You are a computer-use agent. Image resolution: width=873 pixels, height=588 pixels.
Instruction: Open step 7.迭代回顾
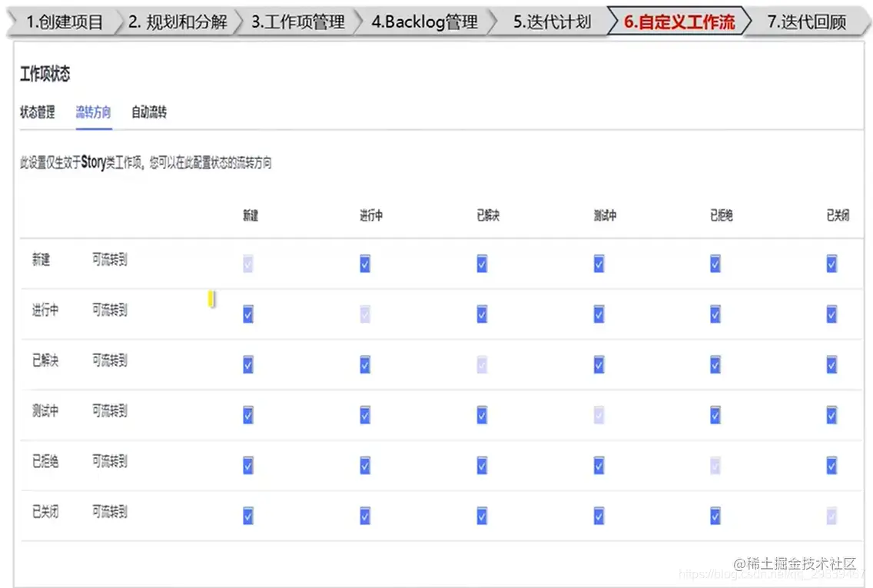pyautogui.click(x=807, y=22)
